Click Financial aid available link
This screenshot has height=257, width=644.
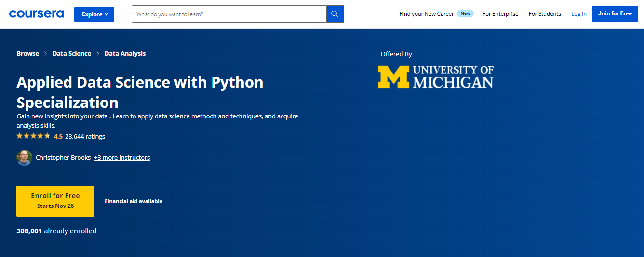click(134, 201)
